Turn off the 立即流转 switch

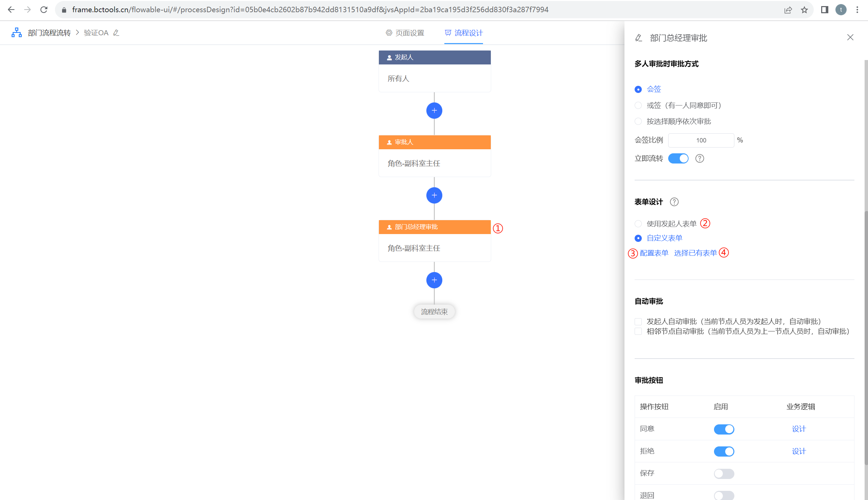click(x=678, y=158)
